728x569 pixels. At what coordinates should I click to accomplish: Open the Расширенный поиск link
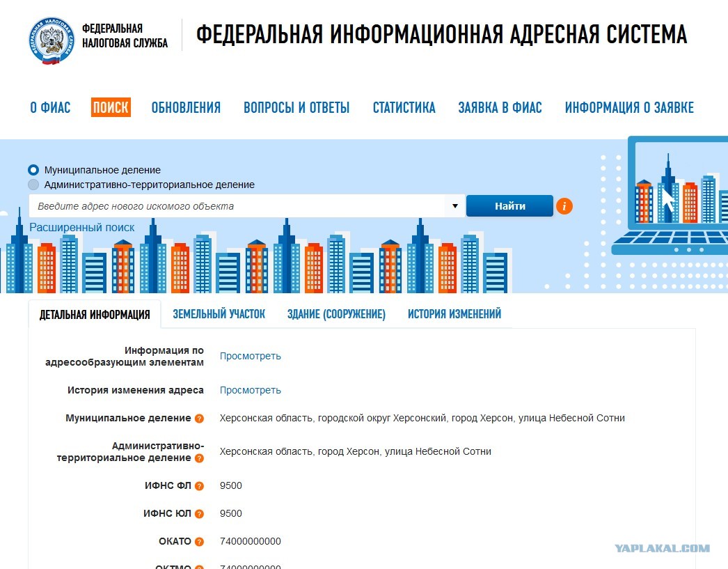point(81,227)
